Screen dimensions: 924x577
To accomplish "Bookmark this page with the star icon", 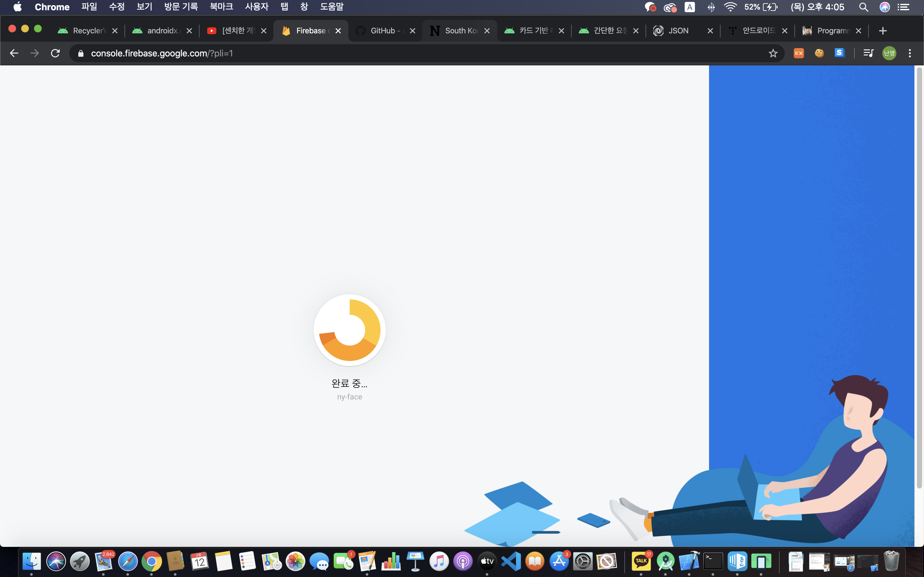I will (773, 53).
